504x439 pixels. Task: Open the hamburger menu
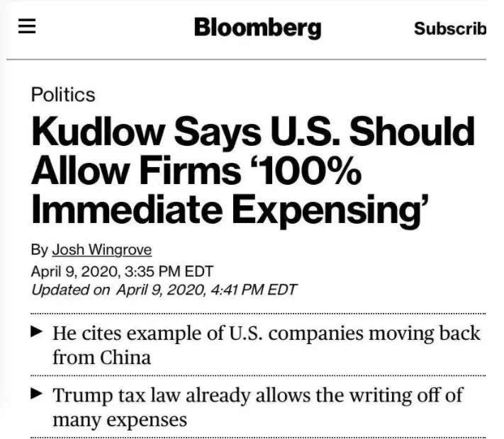pos(27,27)
